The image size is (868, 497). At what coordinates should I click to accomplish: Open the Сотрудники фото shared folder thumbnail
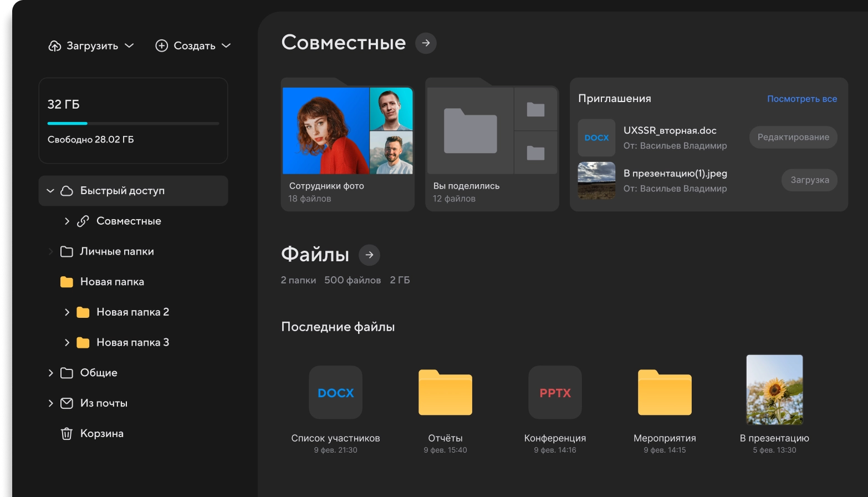[348, 131]
